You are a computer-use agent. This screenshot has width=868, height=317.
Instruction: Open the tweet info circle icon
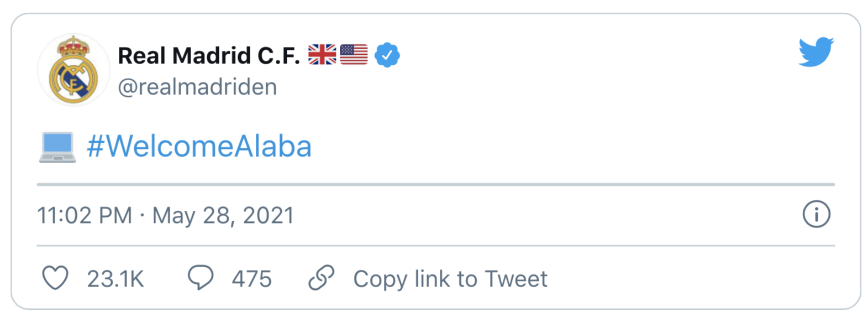point(816,214)
